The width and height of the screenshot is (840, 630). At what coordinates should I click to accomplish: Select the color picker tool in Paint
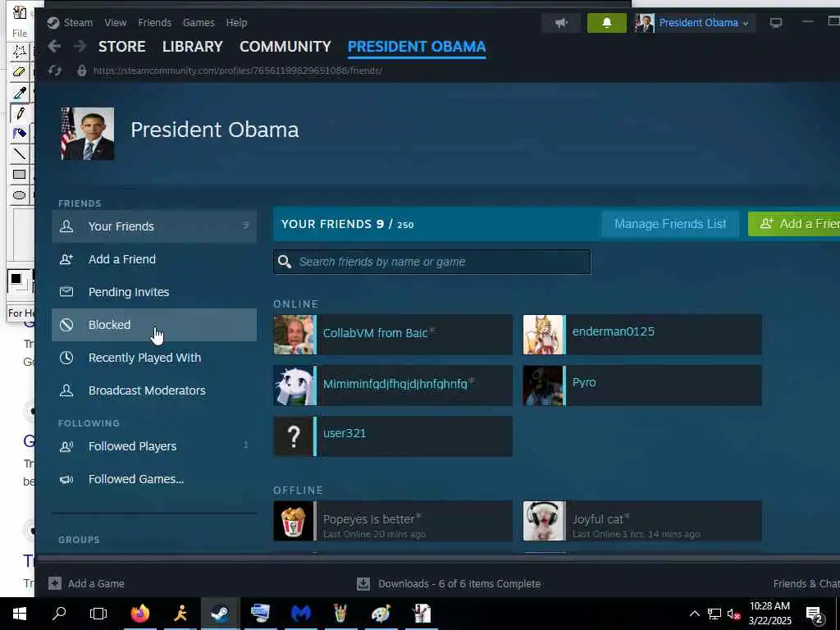pos(20,93)
